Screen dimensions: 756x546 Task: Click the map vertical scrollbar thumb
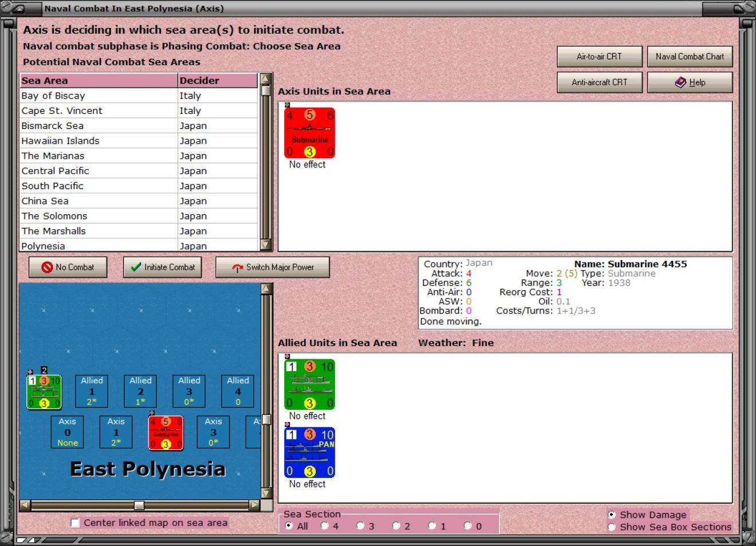coord(266,420)
